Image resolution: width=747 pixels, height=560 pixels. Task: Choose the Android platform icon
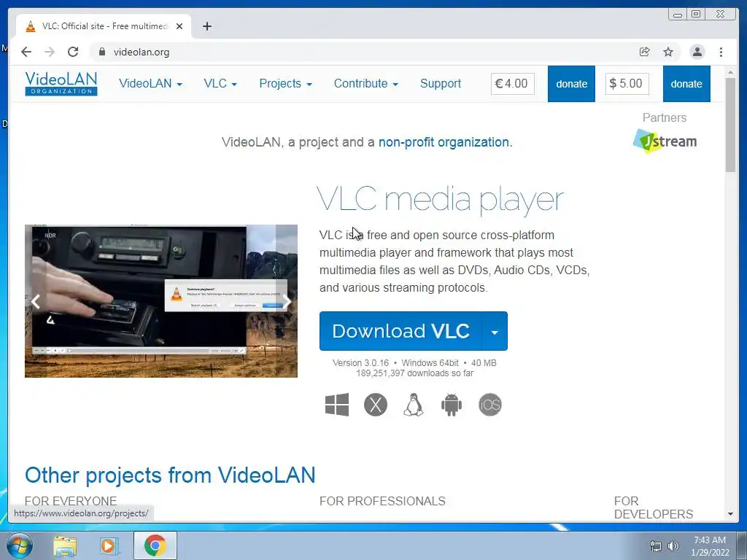click(452, 405)
